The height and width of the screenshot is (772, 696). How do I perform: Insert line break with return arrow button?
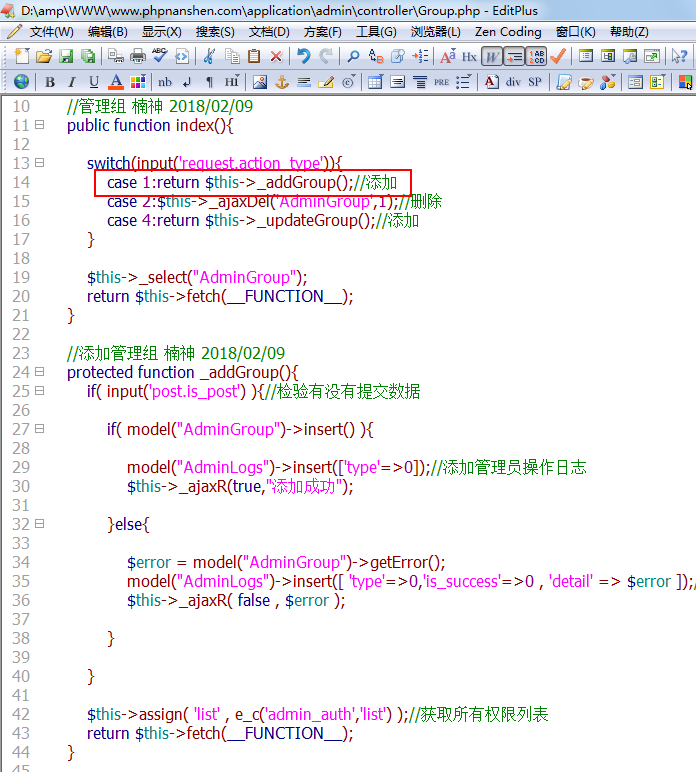187,82
